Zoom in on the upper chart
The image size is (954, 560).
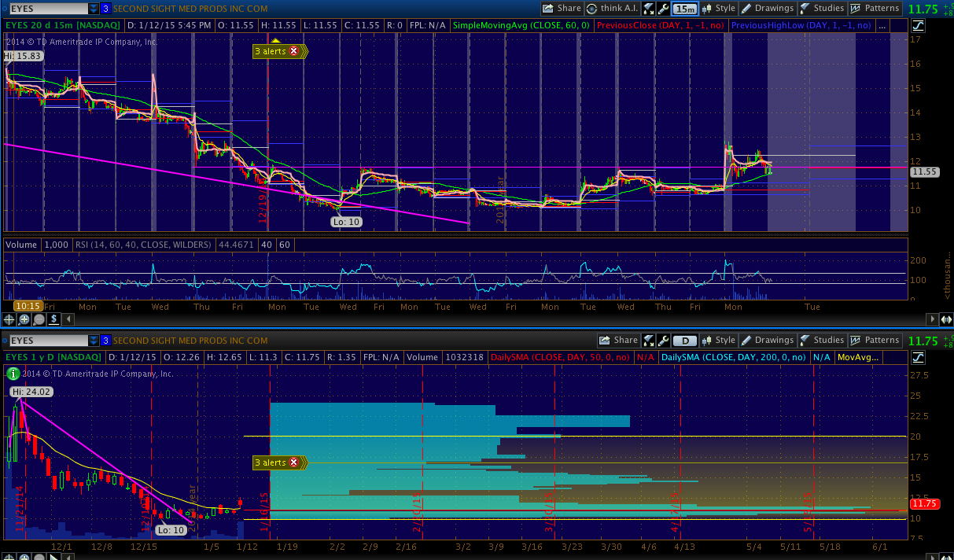pyautogui.click(x=24, y=319)
